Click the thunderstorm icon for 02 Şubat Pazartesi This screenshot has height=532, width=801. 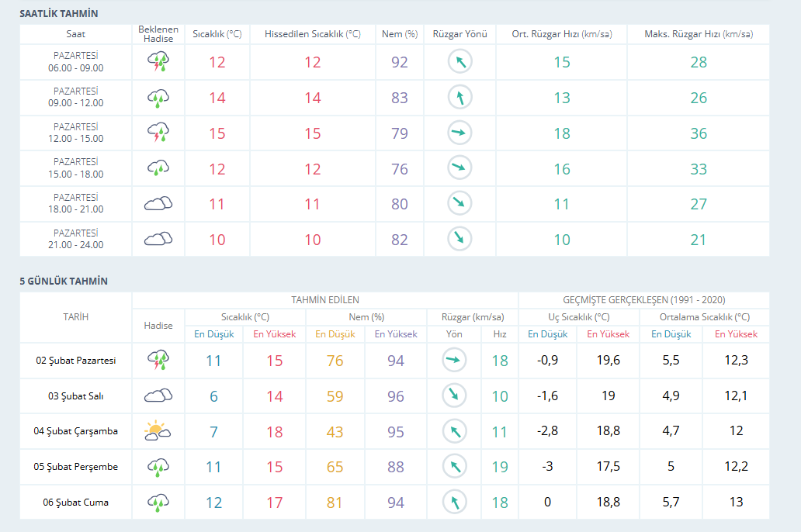(x=158, y=361)
